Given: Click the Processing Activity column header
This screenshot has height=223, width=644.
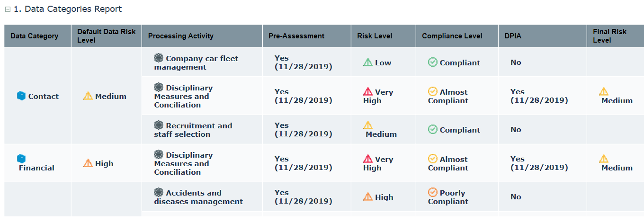Looking at the screenshot, I should tap(181, 36).
